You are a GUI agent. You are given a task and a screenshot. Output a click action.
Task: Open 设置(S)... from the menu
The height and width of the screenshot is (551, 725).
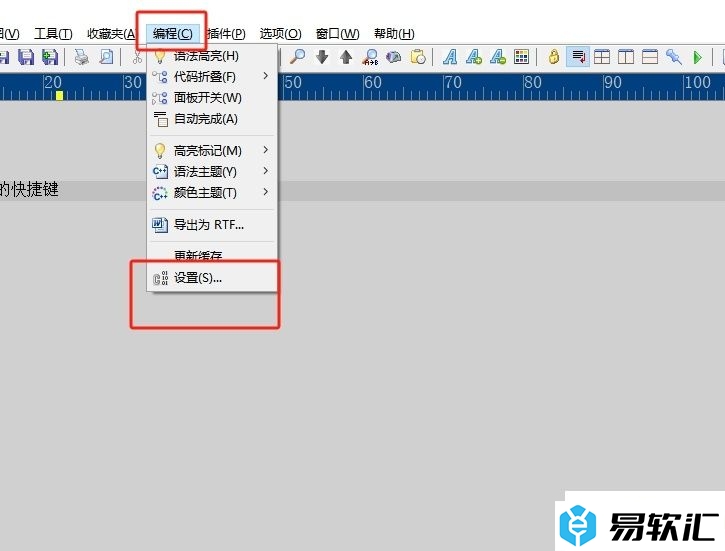pyautogui.click(x=212, y=278)
